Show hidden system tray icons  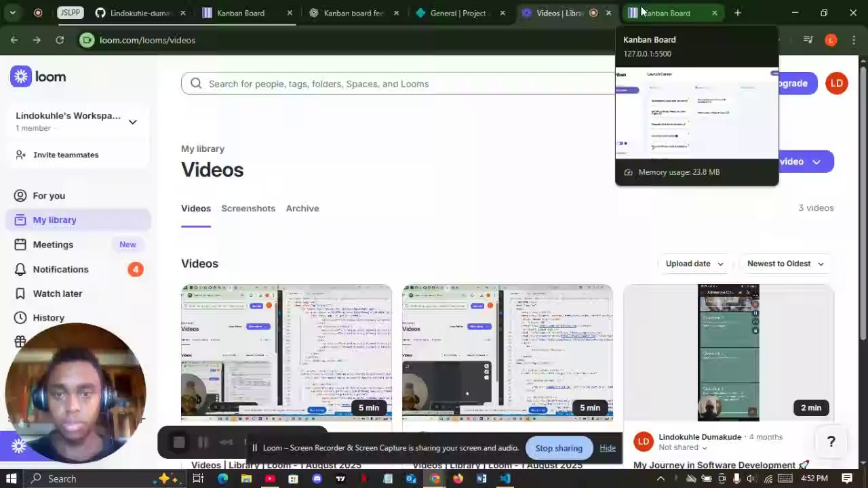tap(661, 479)
